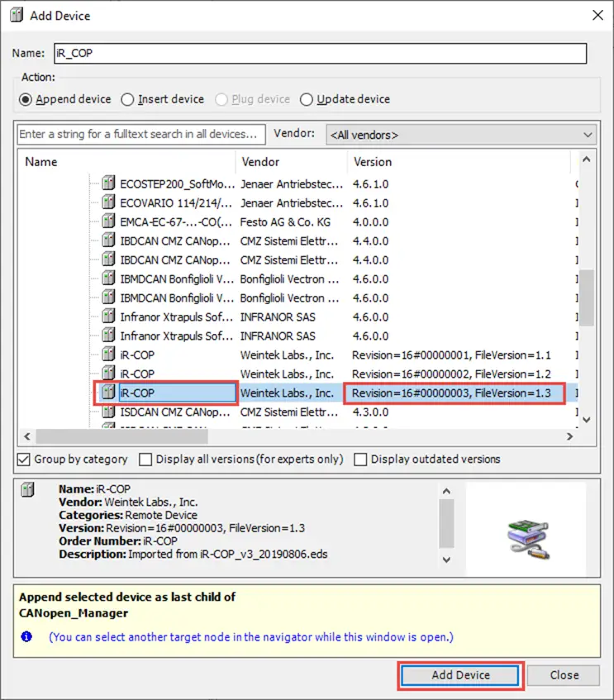Click 'Categories: Remote Device' text in details

128,515
